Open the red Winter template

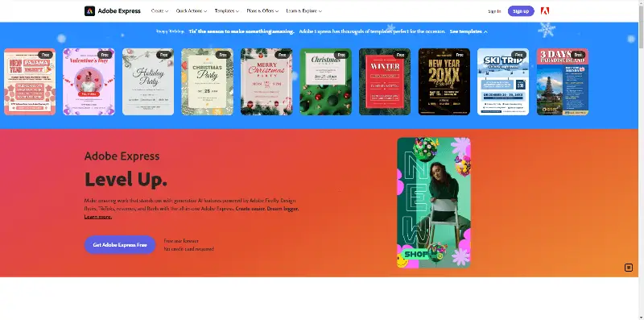[x=385, y=82]
